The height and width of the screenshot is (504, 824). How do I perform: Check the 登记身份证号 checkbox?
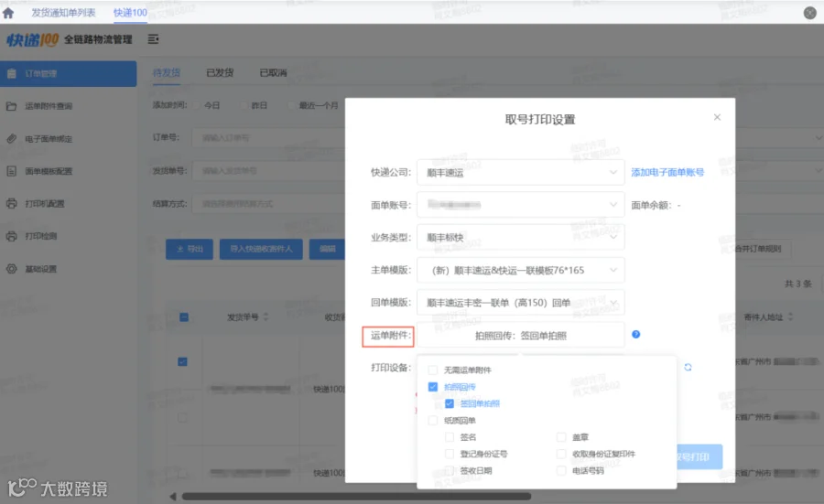click(x=450, y=454)
